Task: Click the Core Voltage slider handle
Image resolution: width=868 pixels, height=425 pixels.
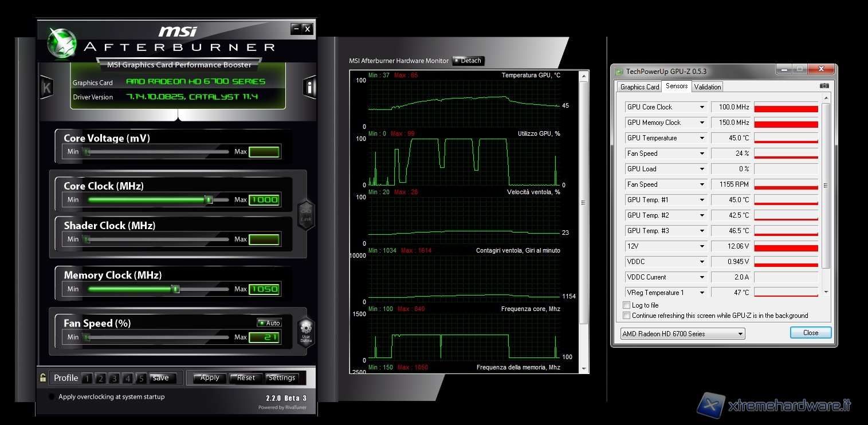Action: tap(87, 152)
